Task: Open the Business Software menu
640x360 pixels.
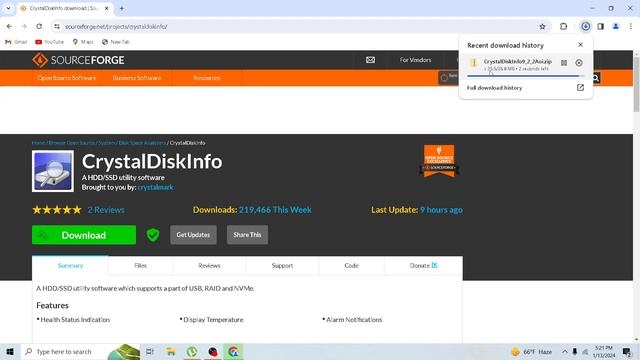Action: coord(137,78)
